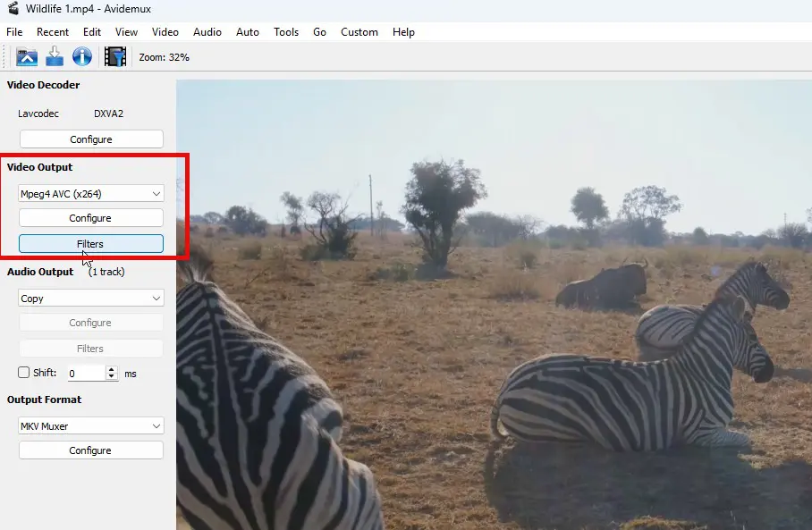Increase Shift value with up arrow
Image resolution: width=812 pixels, height=530 pixels.
click(112, 369)
